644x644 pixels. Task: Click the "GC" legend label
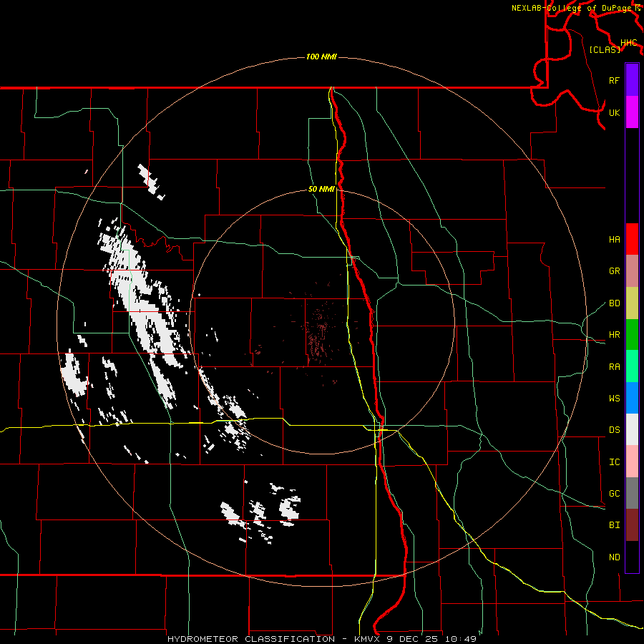coord(614,494)
